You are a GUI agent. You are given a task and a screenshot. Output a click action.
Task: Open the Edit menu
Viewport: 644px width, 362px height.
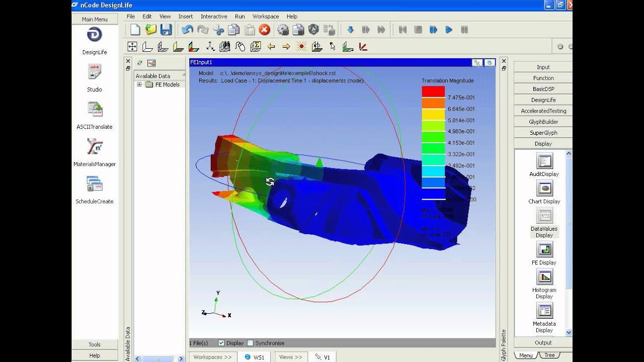(x=147, y=16)
